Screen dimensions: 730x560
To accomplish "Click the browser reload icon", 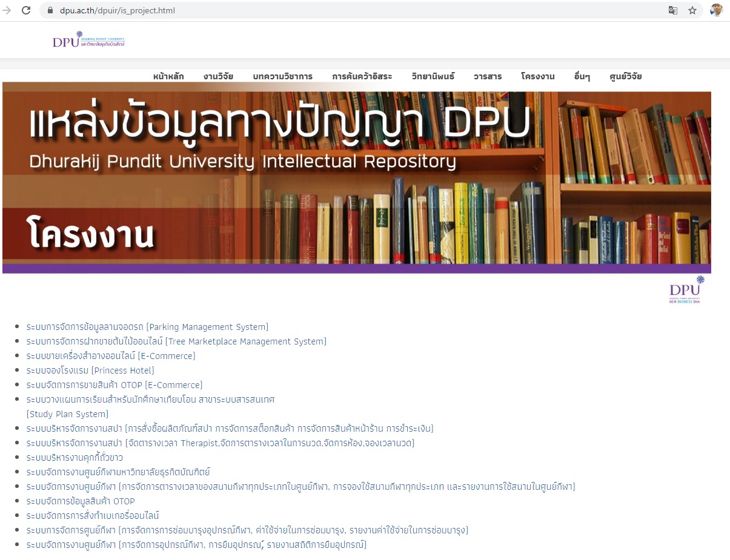I will tap(26, 10).
